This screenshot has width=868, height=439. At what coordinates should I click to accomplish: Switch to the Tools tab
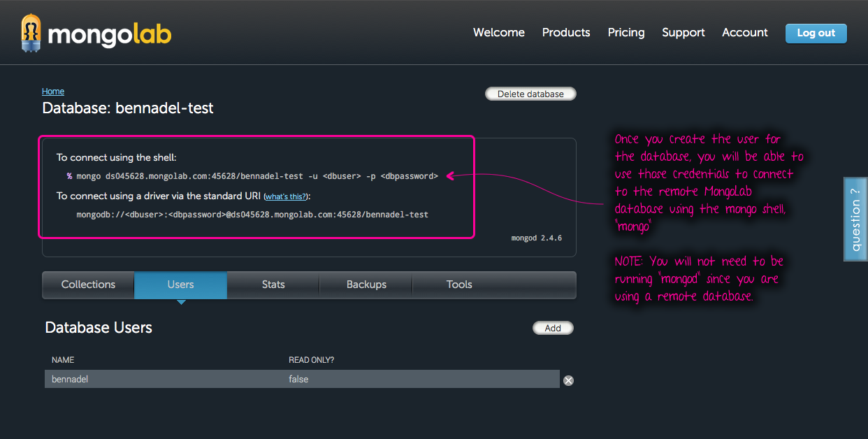pyautogui.click(x=459, y=285)
